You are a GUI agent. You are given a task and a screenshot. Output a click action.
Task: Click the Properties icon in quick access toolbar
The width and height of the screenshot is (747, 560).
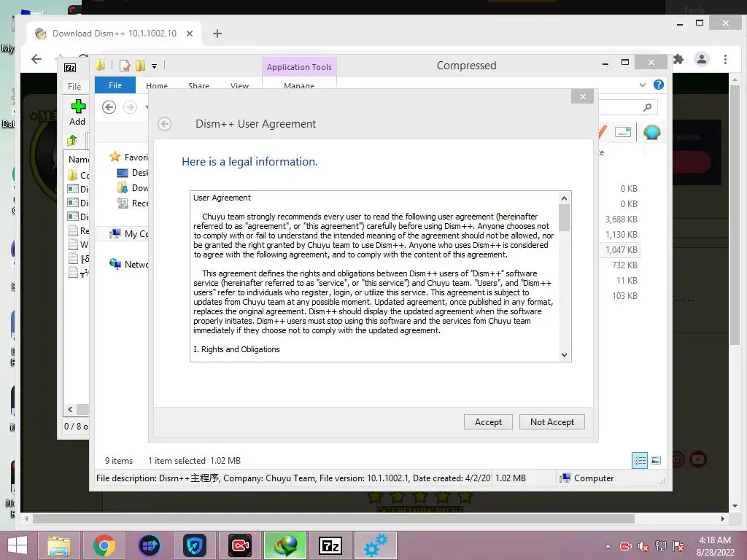(x=125, y=65)
